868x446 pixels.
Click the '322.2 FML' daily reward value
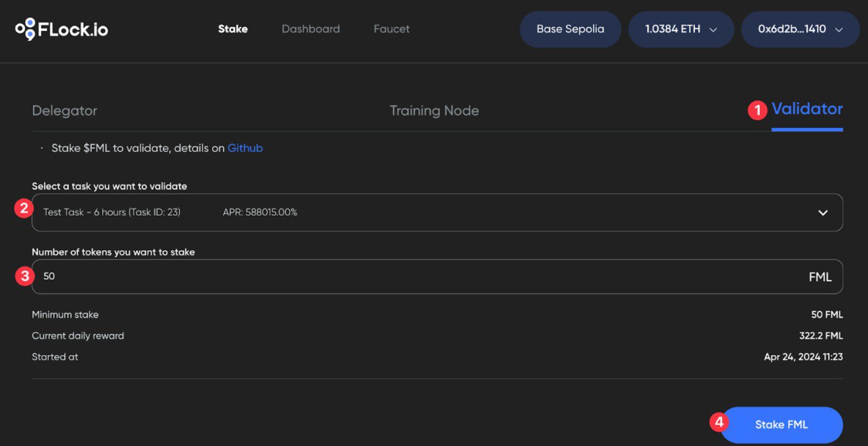click(x=821, y=336)
